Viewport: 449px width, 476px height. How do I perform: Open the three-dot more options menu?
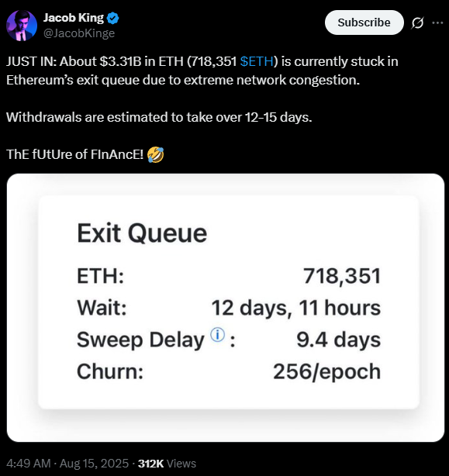click(x=437, y=22)
